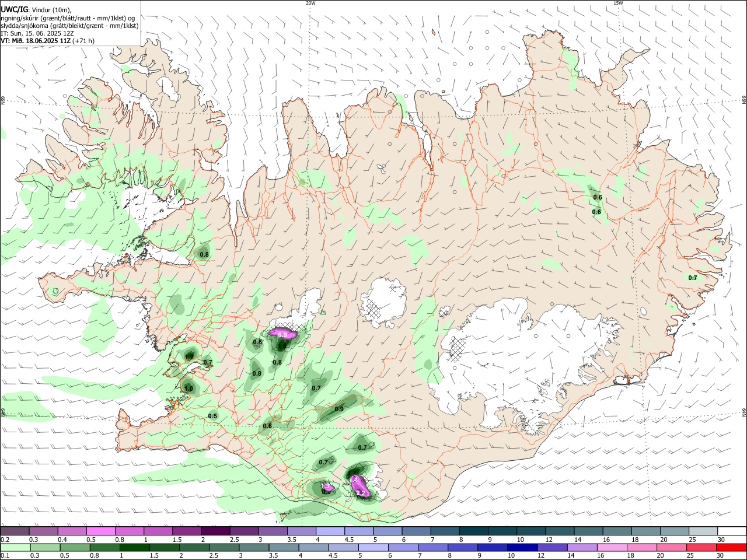Screen dimensions: 747x560
Task: Click the '20W' longitude label at the top
Action: tap(310, 3)
